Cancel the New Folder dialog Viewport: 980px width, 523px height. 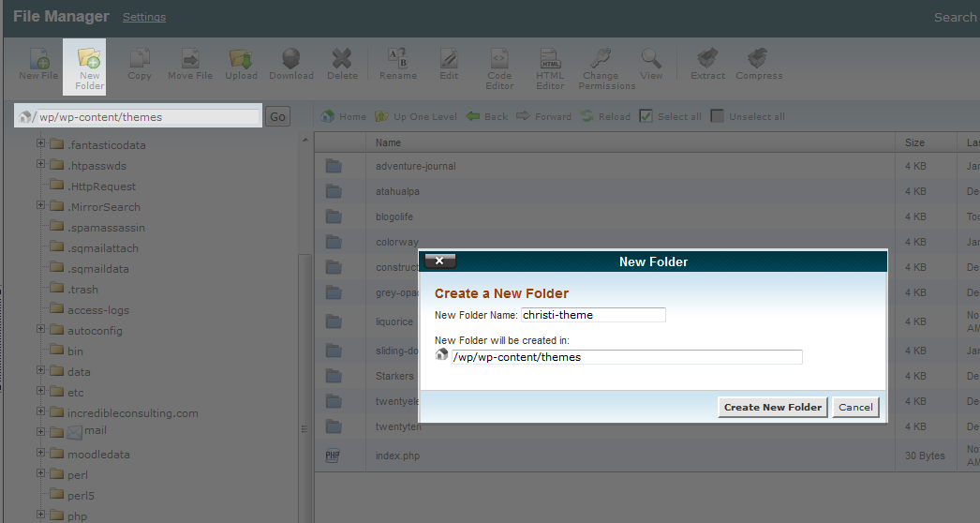click(x=855, y=407)
